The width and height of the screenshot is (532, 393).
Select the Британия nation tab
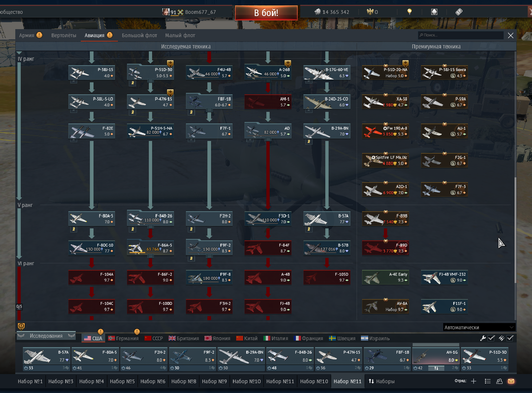pyautogui.click(x=184, y=338)
